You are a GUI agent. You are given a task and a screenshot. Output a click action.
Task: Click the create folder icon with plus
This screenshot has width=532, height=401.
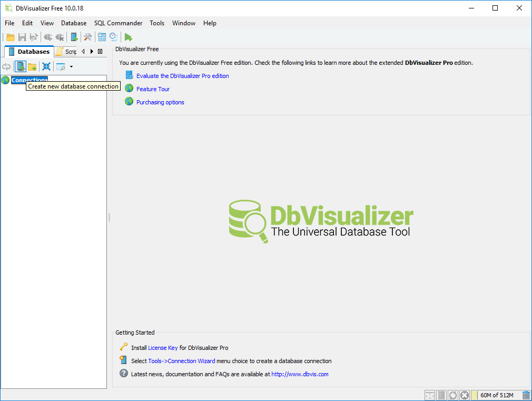(x=33, y=66)
